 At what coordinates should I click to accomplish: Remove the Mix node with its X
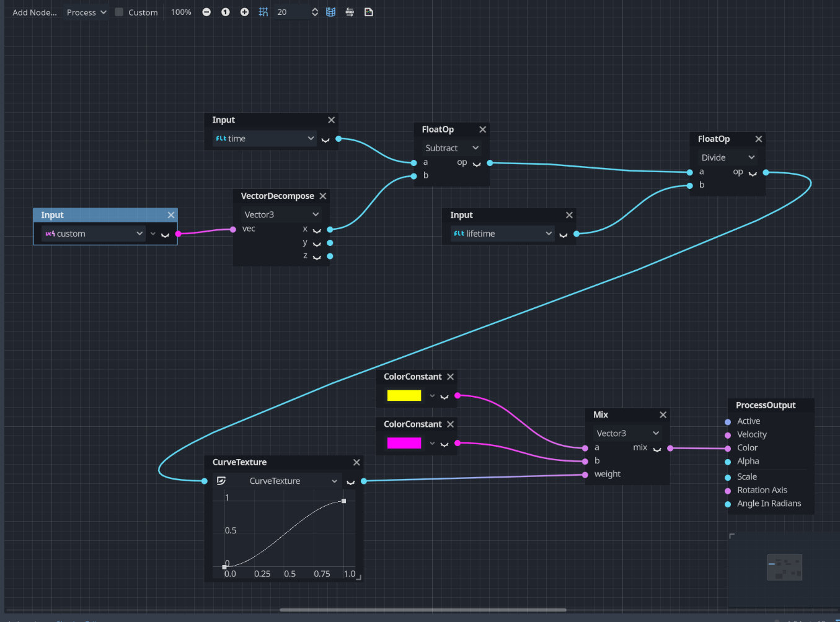(663, 414)
